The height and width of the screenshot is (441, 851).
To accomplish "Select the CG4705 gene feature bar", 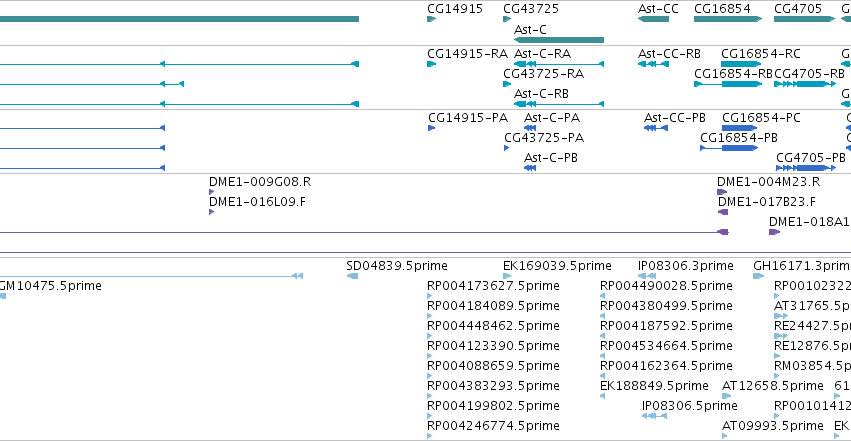I will pyautogui.click(x=804, y=19).
